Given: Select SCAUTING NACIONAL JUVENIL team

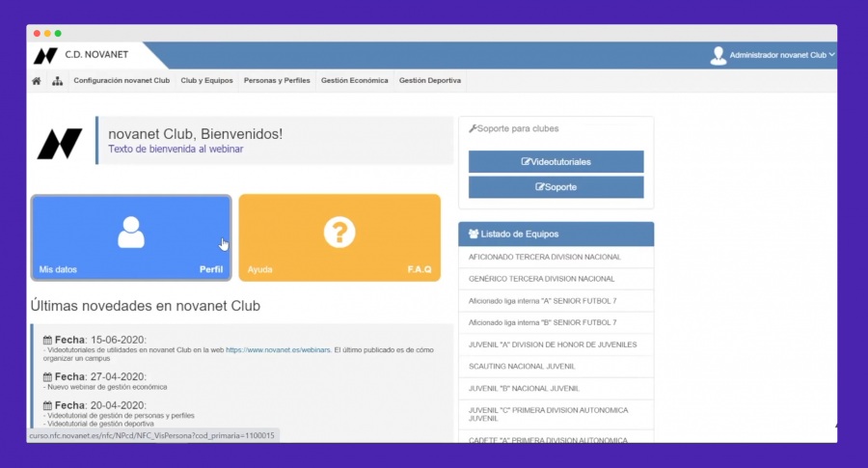Looking at the screenshot, I should pos(556,366).
